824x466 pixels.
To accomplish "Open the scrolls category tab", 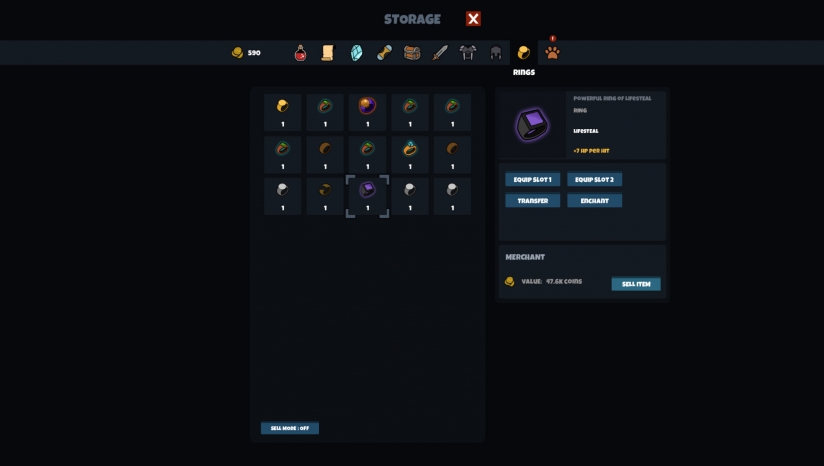I will point(328,53).
